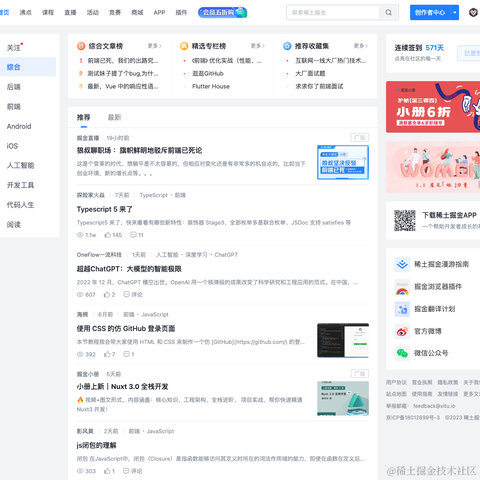The height and width of the screenshot is (480, 480).
Task: Open 用户协议 footer link
Action: [x=396, y=382]
